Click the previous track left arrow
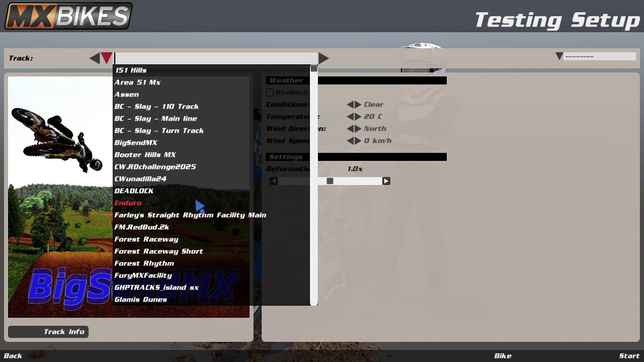The image size is (644, 362). [95, 58]
